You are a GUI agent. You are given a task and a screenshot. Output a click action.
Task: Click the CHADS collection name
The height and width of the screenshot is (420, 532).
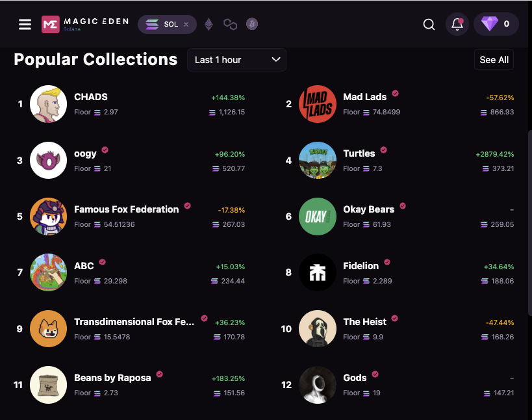point(91,97)
